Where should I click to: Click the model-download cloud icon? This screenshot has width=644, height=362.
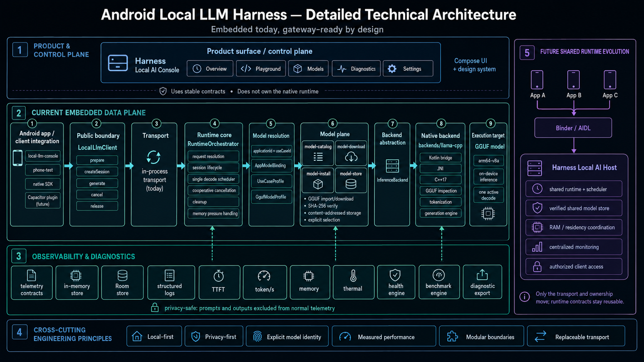[351, 157]
